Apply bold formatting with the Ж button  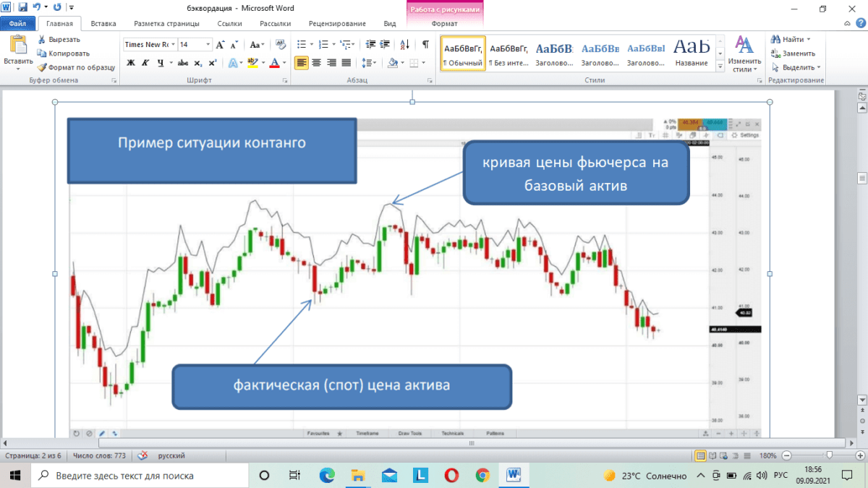[x=131, y=63]
